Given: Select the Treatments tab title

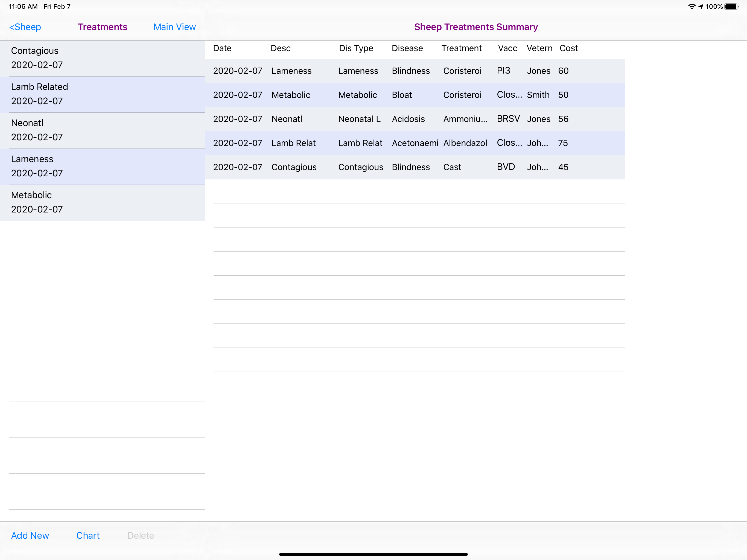Looking at the screenshot, I should [x=102, y=27].
